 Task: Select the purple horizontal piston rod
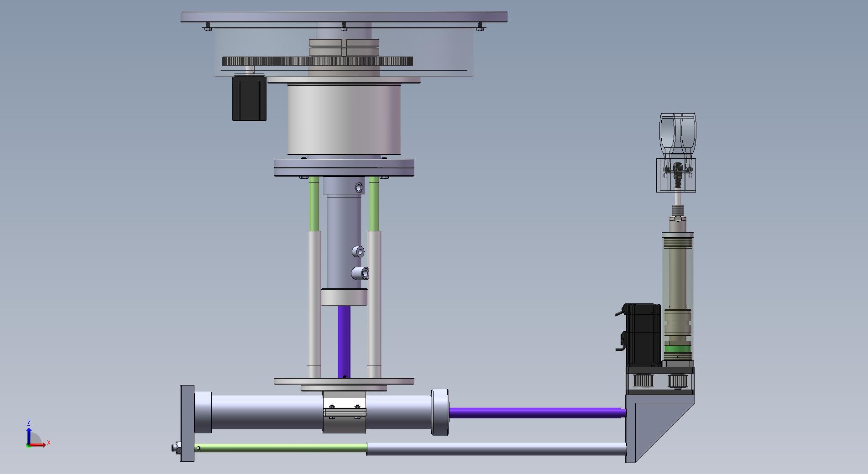click(x=538, y=413)
